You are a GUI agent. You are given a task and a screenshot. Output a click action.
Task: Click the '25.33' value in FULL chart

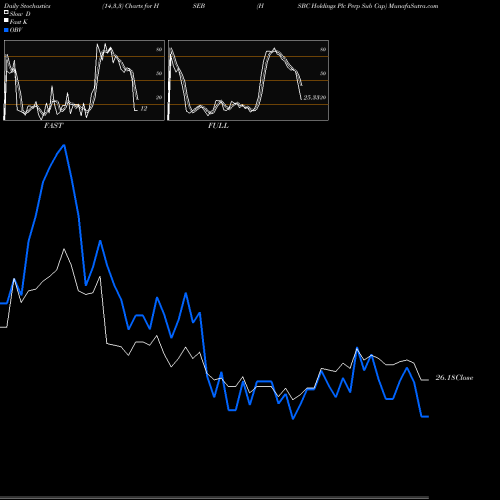(311, 97)
